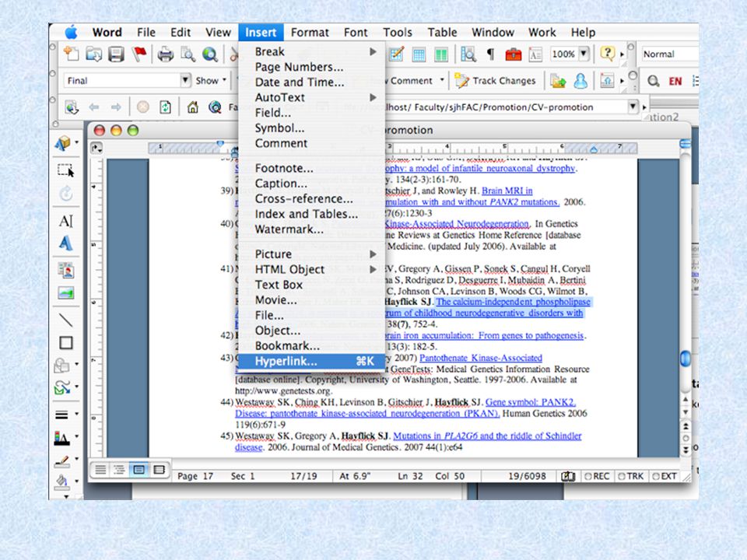This screenshot has height=560, width=747.
Task: Click the Insert Clip Art icon
Action: (65, 270)
